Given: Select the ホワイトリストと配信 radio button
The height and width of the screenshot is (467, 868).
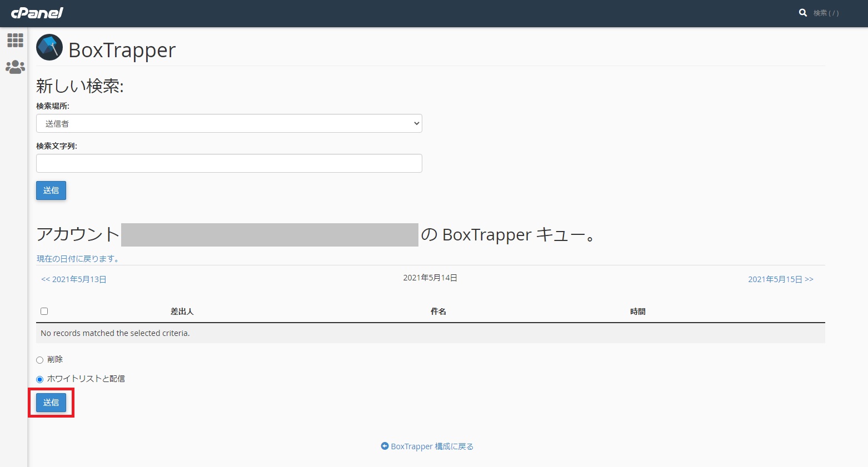Looking at the screenshot, I should click(39, 379).
